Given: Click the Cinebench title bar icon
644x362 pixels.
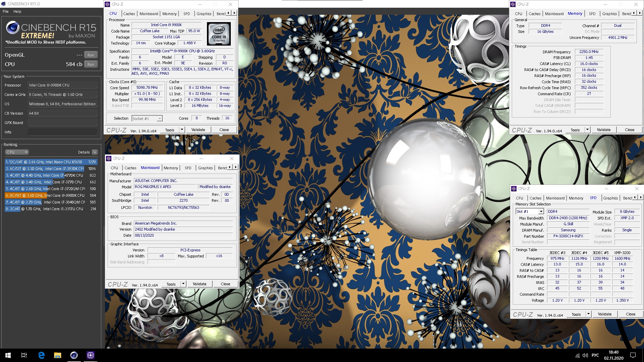Looking at the screenshot, I should [x=4, y=4].
